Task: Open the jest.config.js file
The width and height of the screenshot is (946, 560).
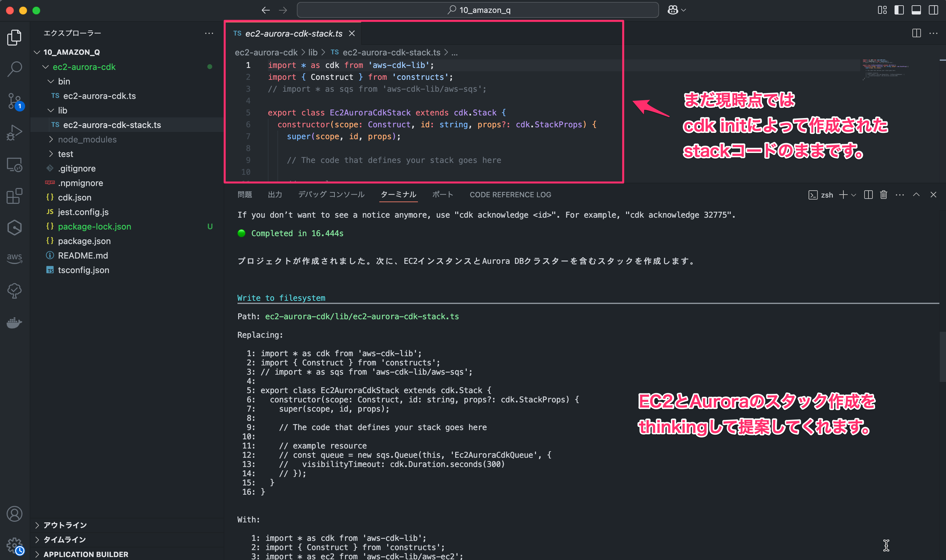Action: point(127,212)
